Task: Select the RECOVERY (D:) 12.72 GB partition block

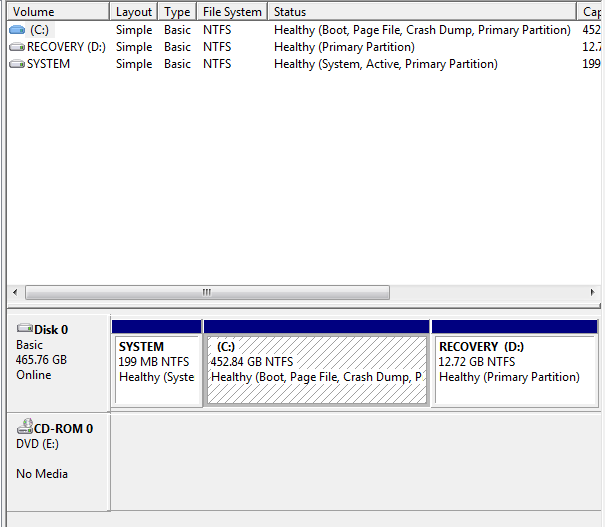Action: (x=515, y=363)
